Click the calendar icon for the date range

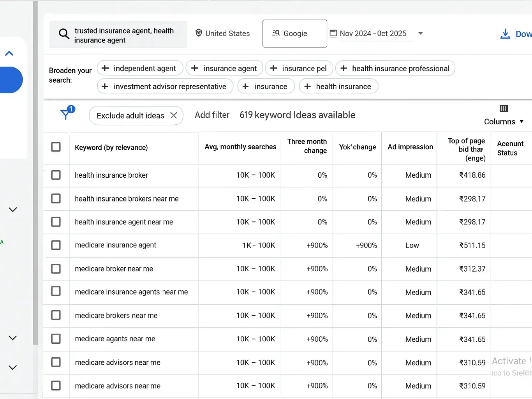[333, 33]
